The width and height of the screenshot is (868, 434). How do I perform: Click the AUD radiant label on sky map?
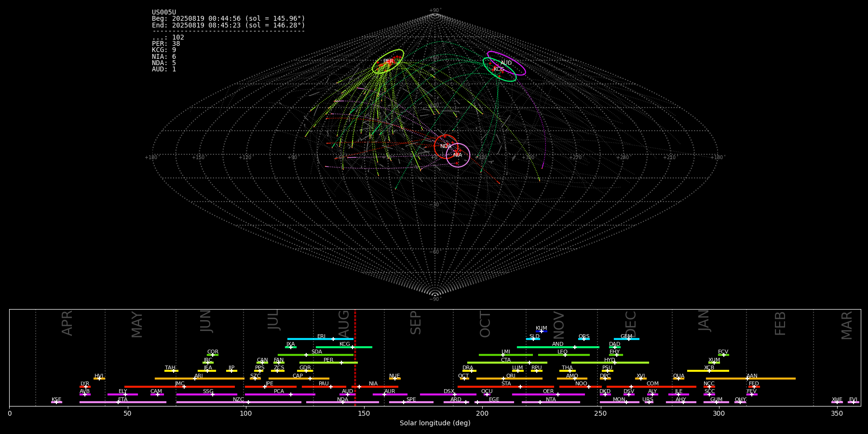(x=506, y=63)
